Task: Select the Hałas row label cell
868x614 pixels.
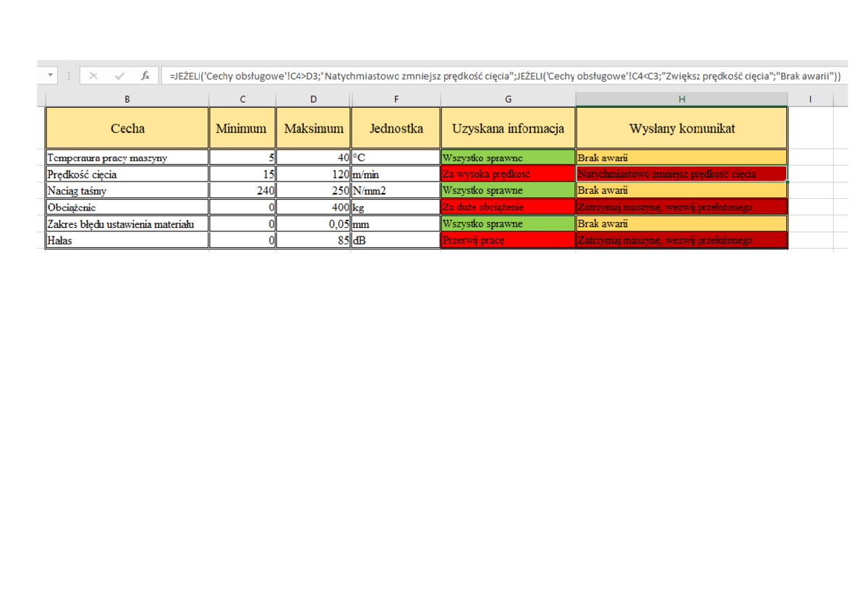Action: pyautogui.click(x=127, y=241)
